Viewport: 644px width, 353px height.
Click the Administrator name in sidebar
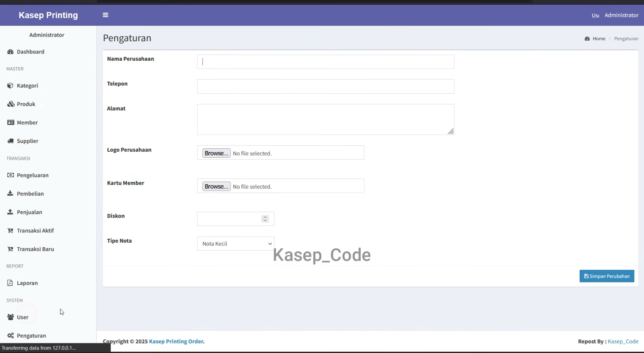(x=47, y=35)
